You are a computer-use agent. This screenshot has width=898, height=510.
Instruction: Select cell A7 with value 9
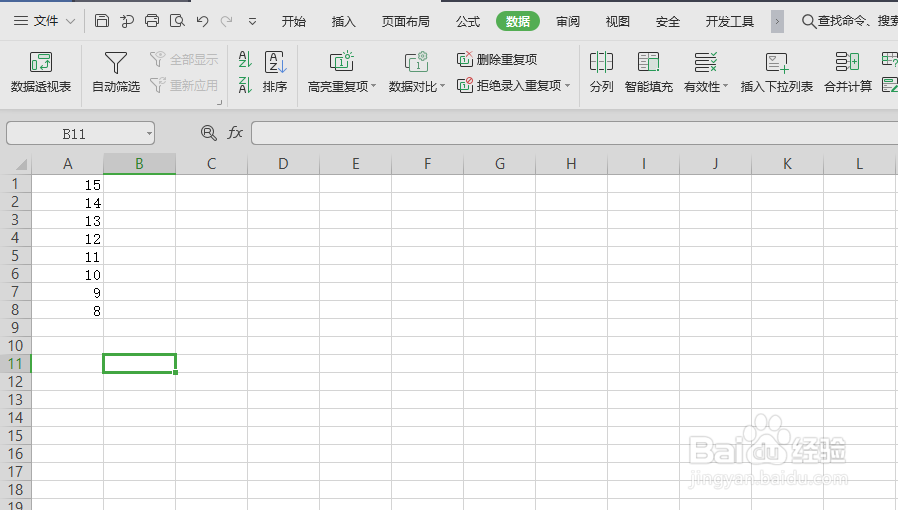pyautogui.click(x=68, y=292)
